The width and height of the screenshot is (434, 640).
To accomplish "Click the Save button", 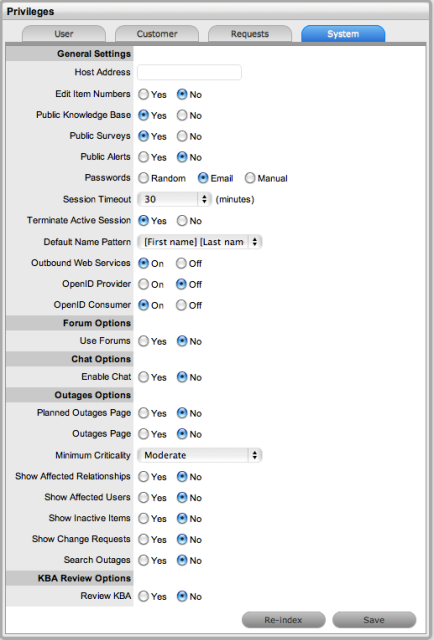I will (374, 620).
